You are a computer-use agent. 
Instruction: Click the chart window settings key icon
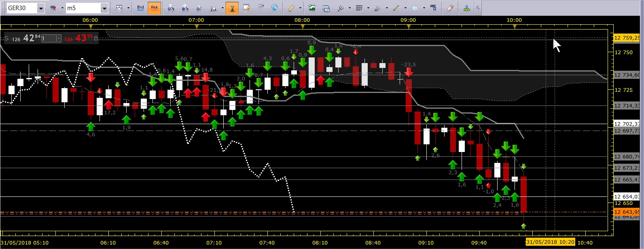click(x=246, y=8)
